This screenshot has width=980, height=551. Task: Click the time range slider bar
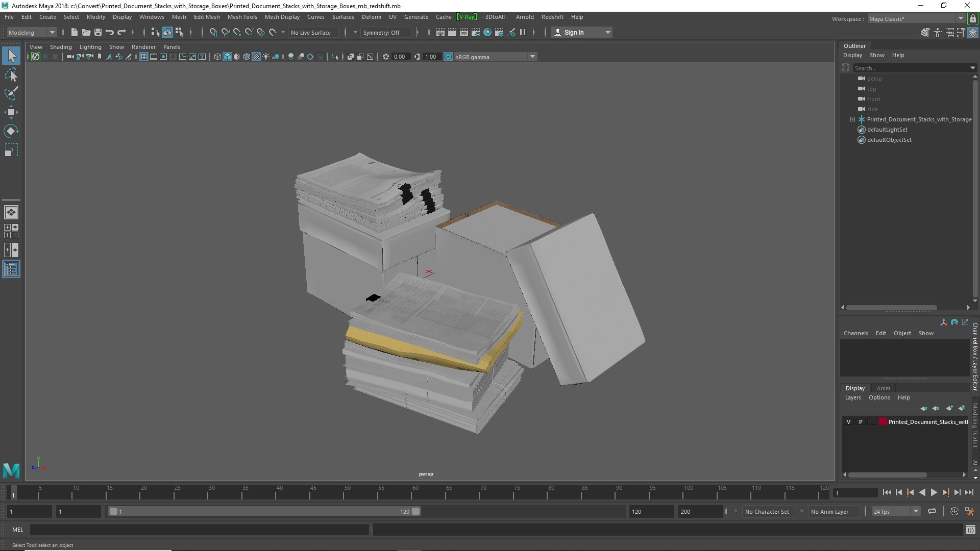(264, 511)
